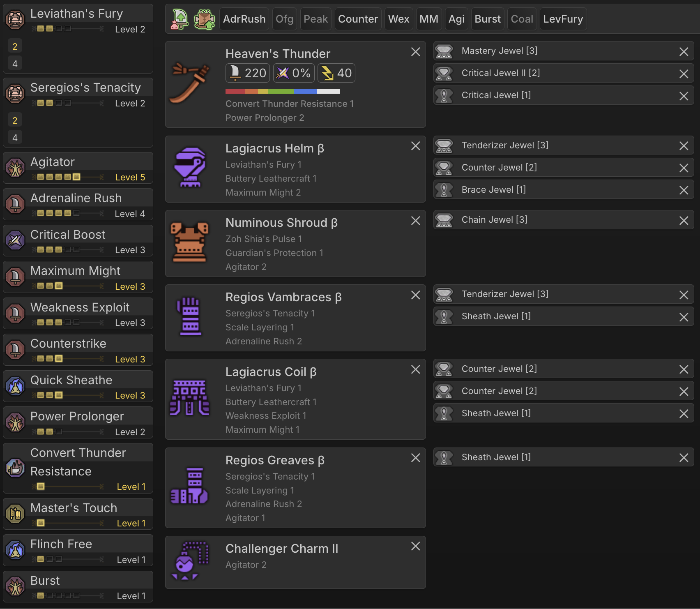Click the Adrenaline Rush level pip bar
Viewport: 700px width, 609px height.
[x=68, y=213]
